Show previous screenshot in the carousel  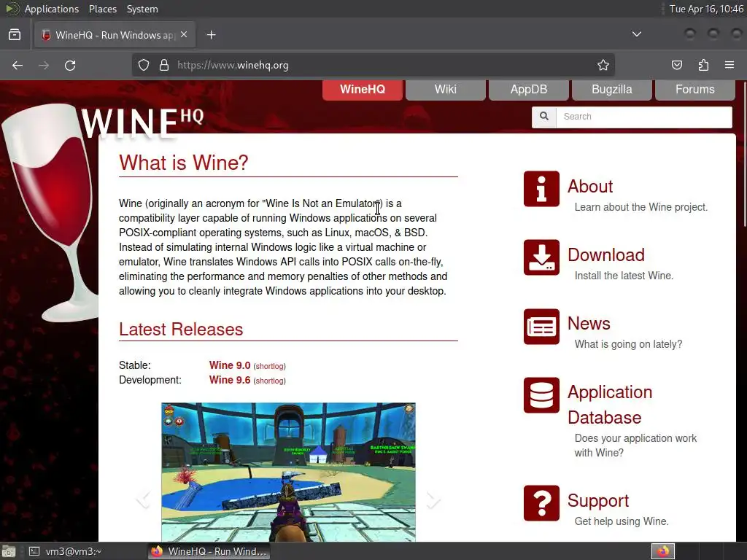click(x=144, y=500)
